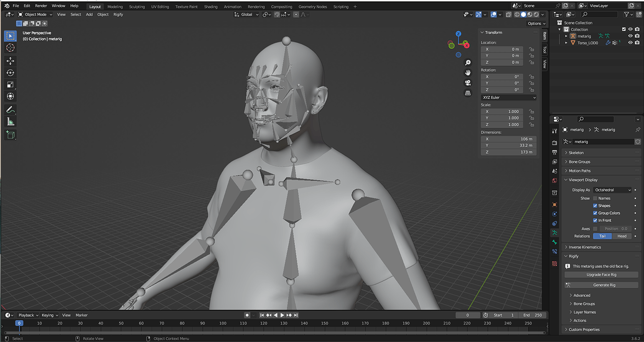Open the Display As Octahedral dropdown

click(612, 190)
